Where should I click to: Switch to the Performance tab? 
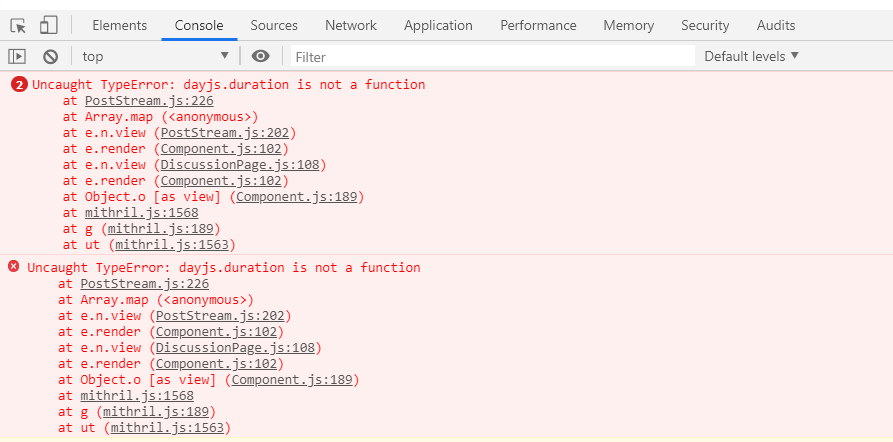click(x=538, y=26)
